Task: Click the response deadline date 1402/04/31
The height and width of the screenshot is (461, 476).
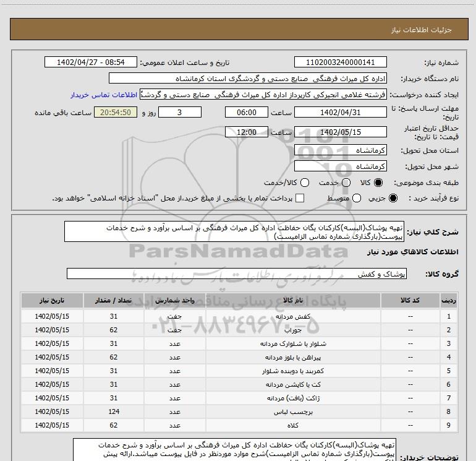Action: pyautogui.click(x=340, y=113)
